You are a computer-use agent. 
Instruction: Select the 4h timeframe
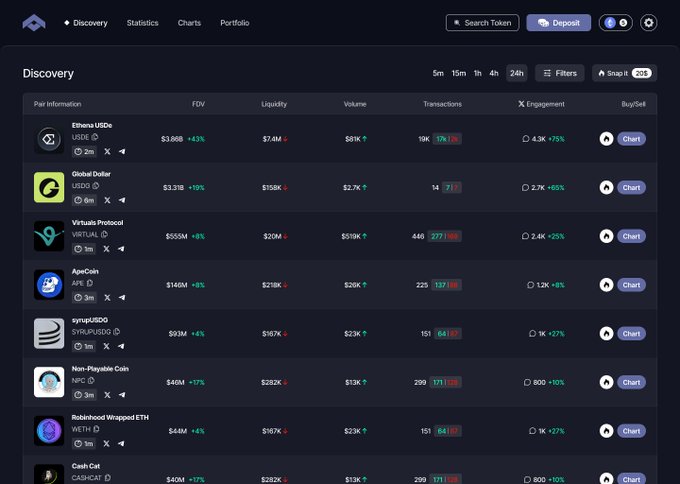point(494,73)
